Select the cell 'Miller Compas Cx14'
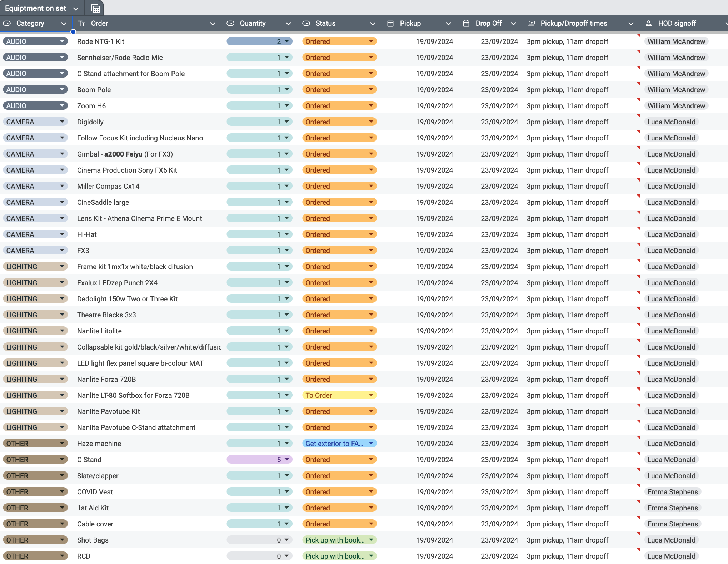The image size is (728, 564). [148, 186]
